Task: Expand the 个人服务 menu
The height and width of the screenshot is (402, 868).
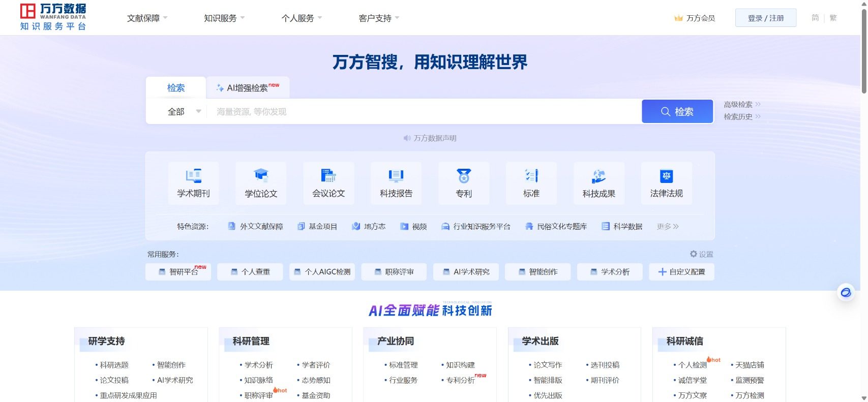Action: click(302, 18)
